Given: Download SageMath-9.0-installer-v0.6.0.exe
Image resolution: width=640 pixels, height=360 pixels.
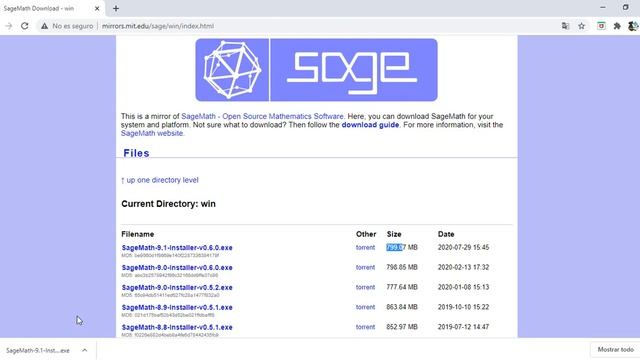Looking at the screenshot, I should 177,268.
